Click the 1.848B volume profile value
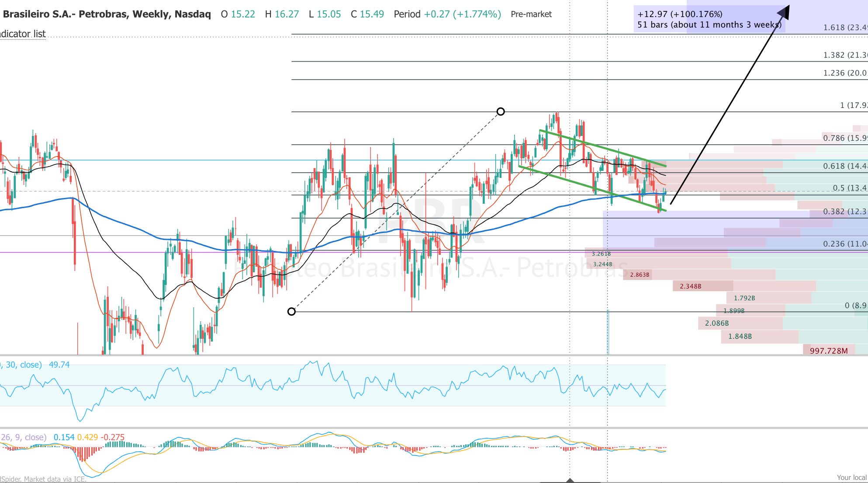 click(x=740, y=337)
